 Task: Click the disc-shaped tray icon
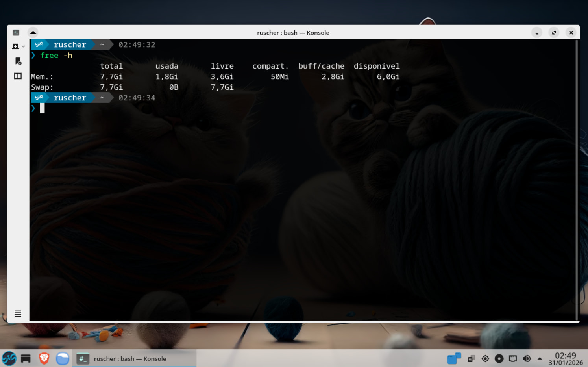coord(499,358)
